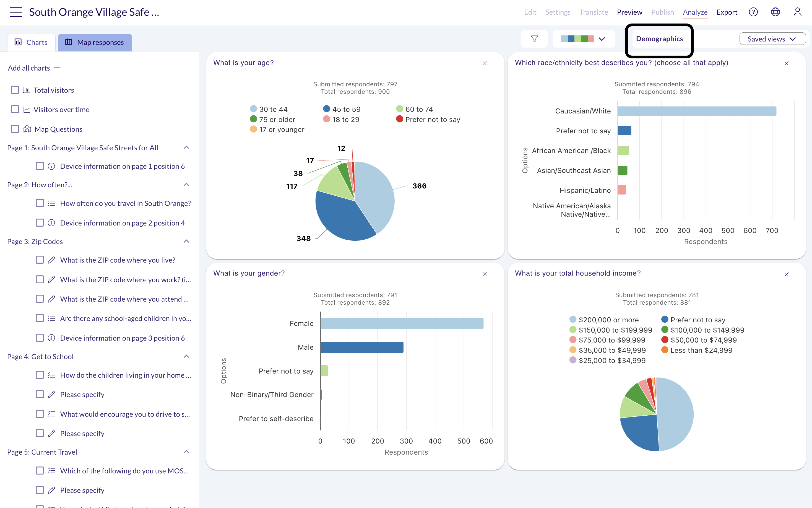Click checklist icon for 'Which of the following do you use'

[x=51, y=471]
